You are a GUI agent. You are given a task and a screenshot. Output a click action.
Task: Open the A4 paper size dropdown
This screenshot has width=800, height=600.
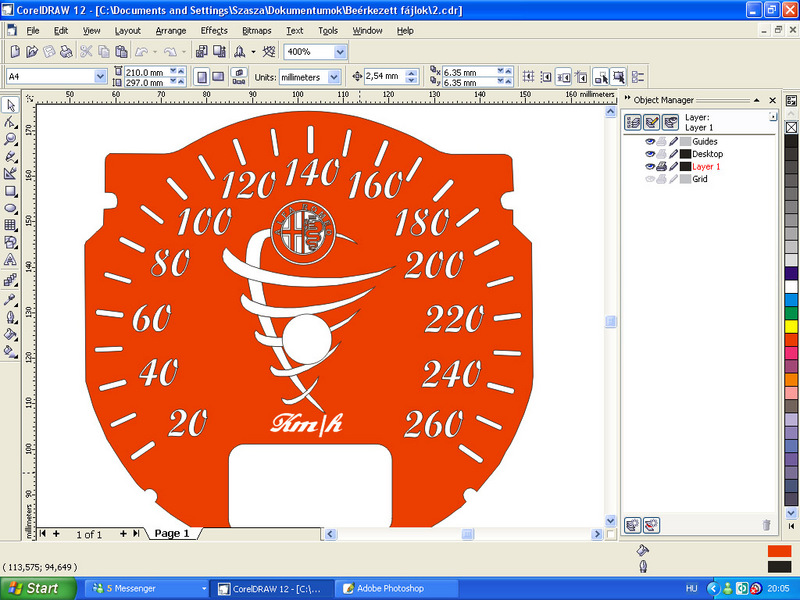pos(100,77)
